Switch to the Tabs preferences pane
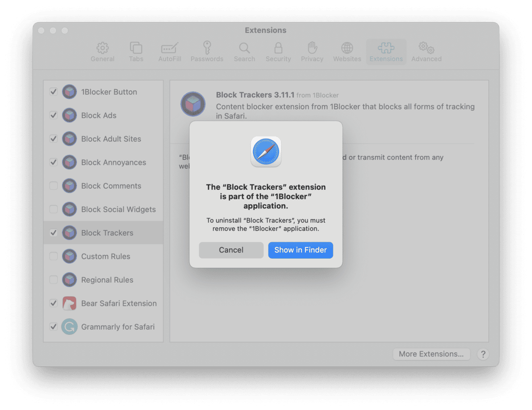This screenshot has width=532, height=410. coord(136,48)
